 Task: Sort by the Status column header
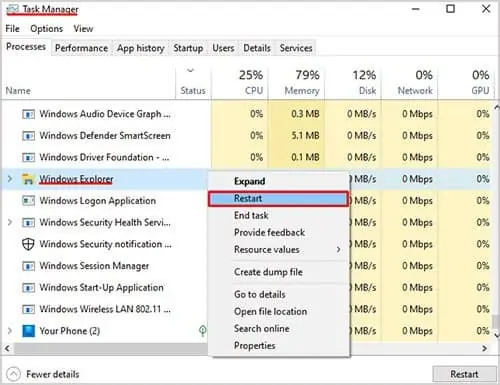pyautogui.click(x=193, y=83)
